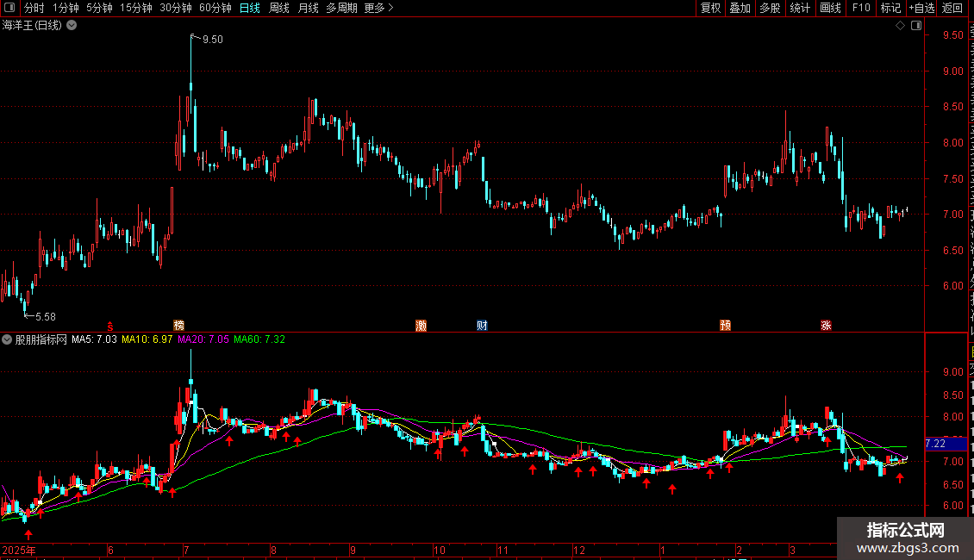
Task: Toggle right side panel icon near diamond
Action: point(916,26)
